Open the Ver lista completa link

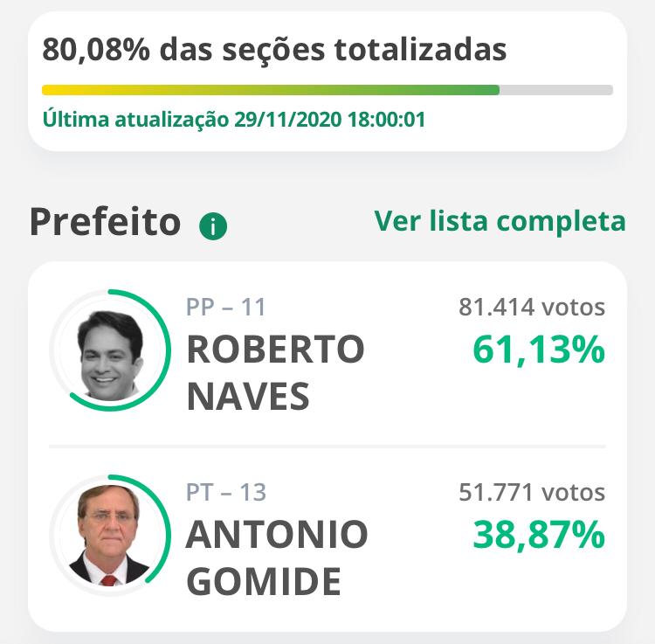click(x=500, y=221)
